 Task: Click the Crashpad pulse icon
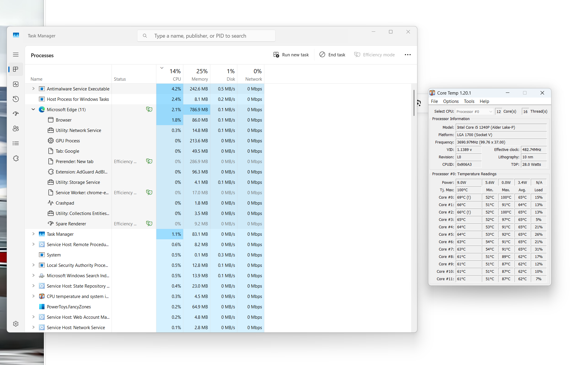pos(51,203)
